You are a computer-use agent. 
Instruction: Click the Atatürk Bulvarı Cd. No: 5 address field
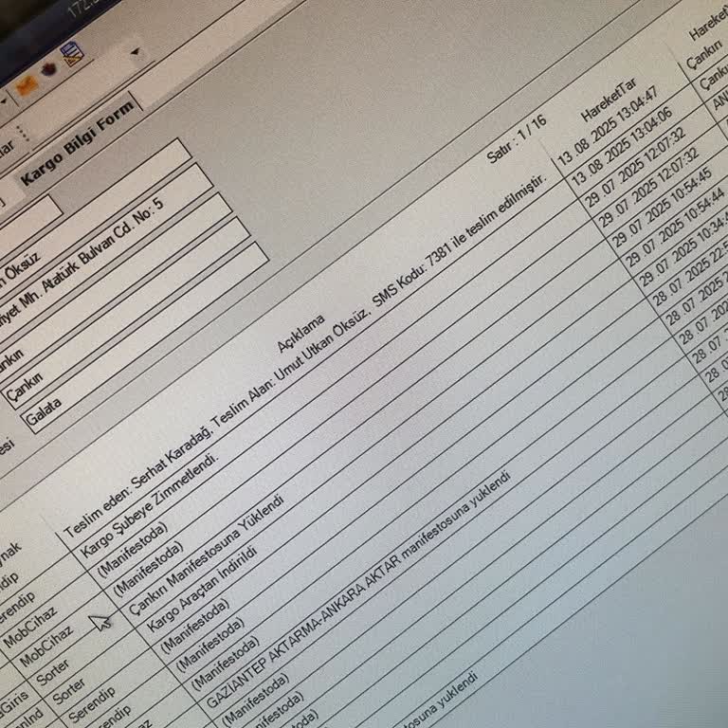(104, 246)
